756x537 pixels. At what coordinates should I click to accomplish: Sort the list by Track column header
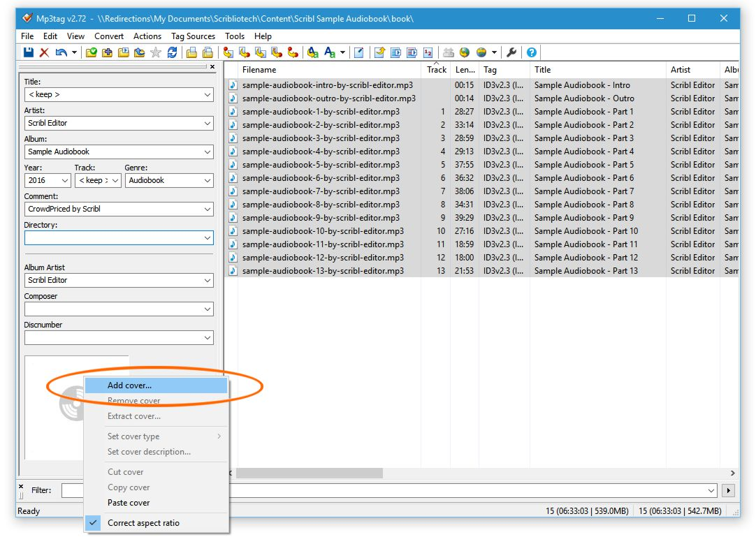pyautogui.click(x=436, y=70)
